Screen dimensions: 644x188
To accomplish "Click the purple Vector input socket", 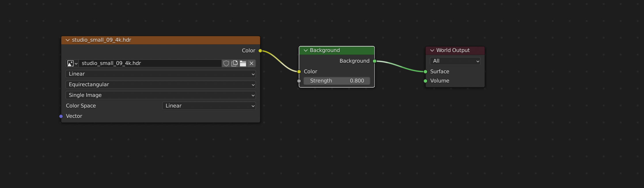I will pyautogui.click(x=61, y=116).
